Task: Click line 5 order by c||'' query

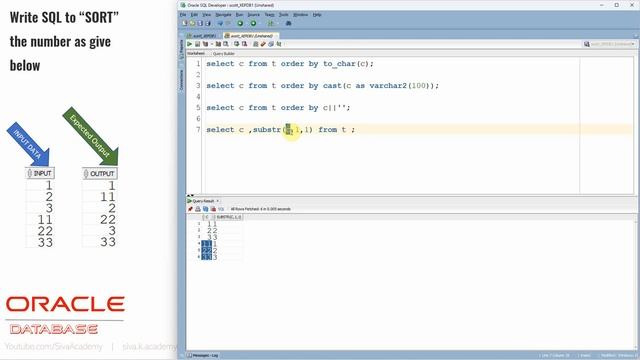Action: pyautogui.click(x=278, y=108)
